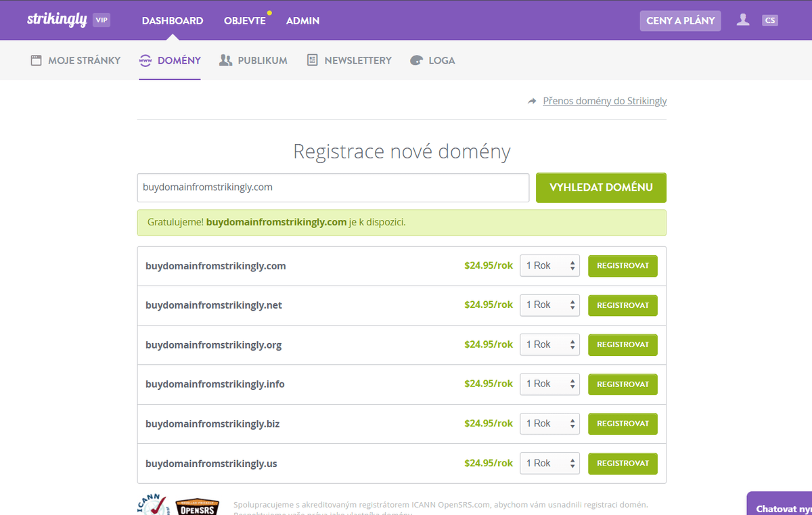Image resolution: width=812 pixels, height=515 pixels.
Task: Open the OBJEVTE menu item
Action: 245,20
